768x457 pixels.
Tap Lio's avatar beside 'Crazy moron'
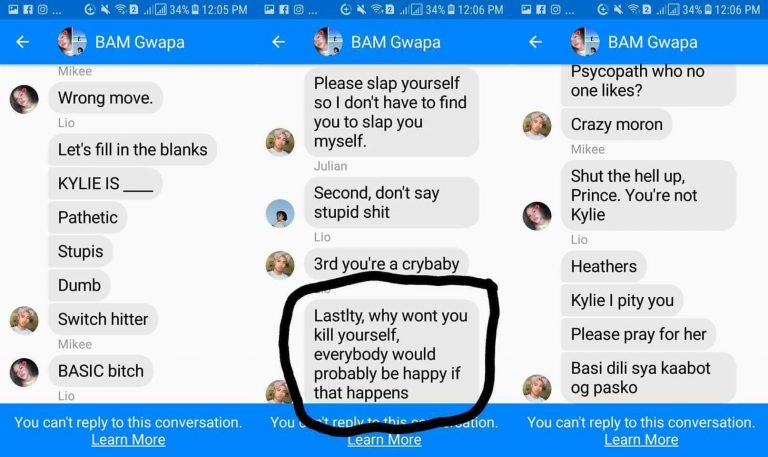tap(537, 125)
